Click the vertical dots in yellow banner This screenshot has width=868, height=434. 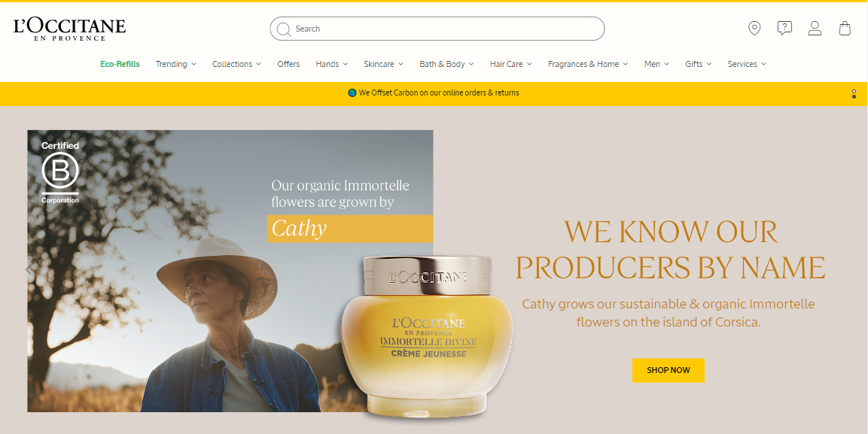tap(854, 94)
